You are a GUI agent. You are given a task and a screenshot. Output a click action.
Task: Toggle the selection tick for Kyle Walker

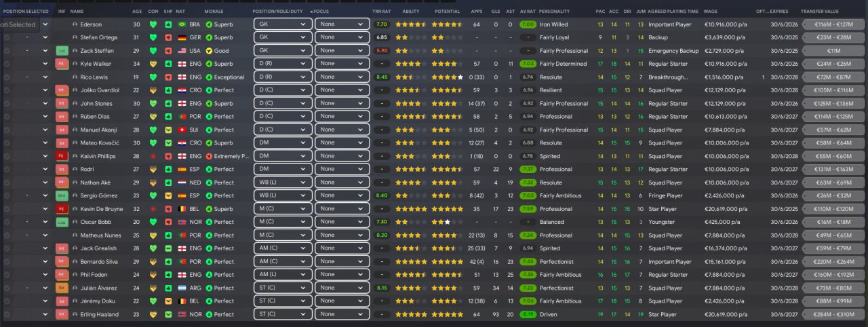[x=7, y=64]
